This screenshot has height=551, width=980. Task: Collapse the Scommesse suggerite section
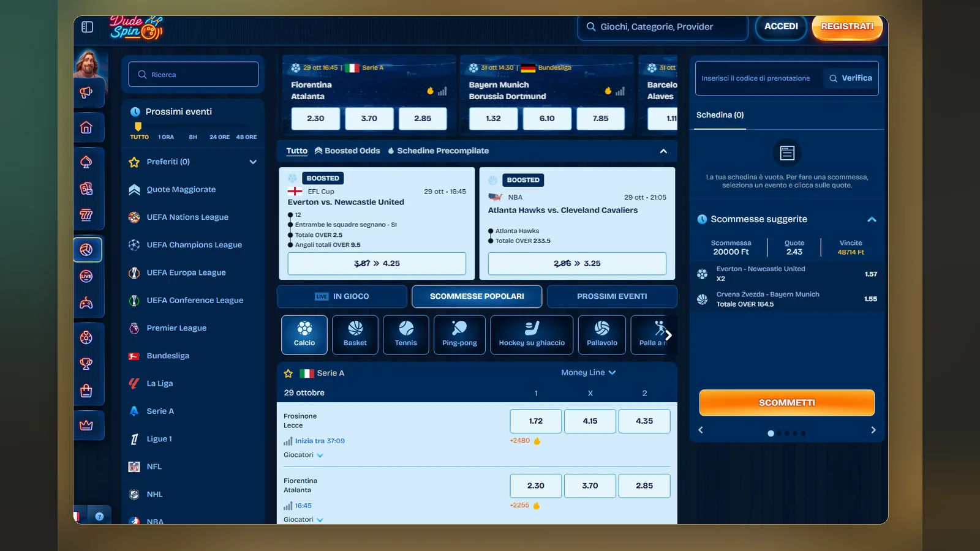point(872,219)
